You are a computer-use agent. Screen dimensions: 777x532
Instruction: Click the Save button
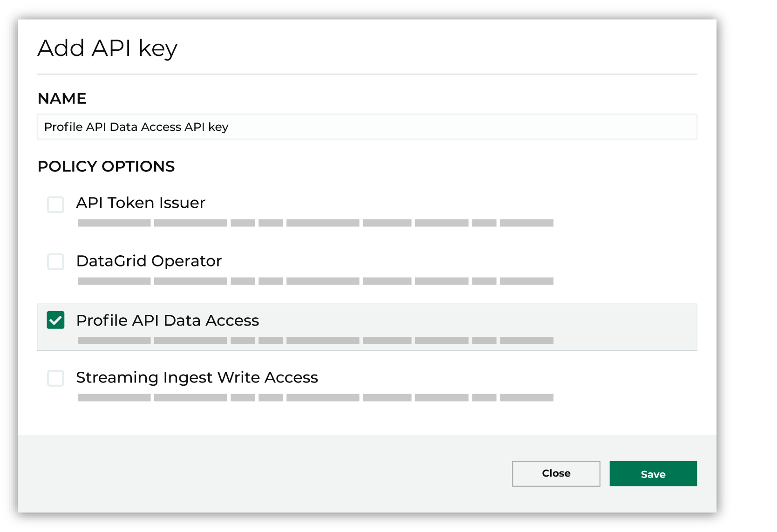click(653, 474)
